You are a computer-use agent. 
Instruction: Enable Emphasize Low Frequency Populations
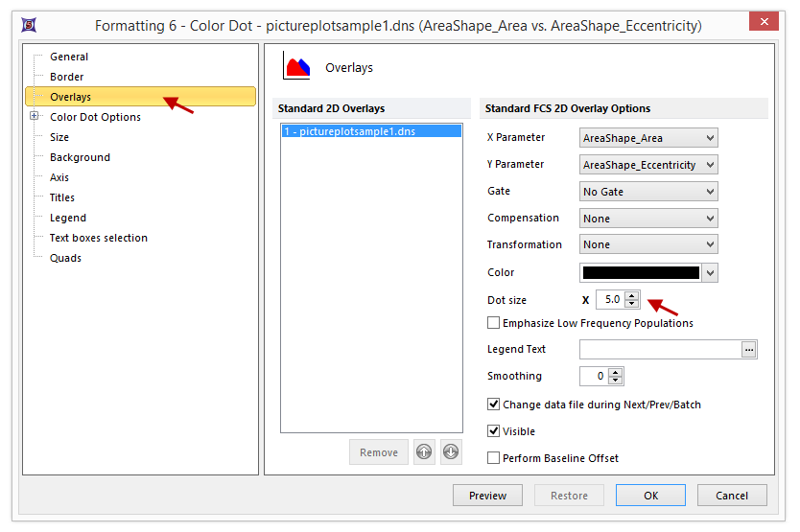pos(494,323)
